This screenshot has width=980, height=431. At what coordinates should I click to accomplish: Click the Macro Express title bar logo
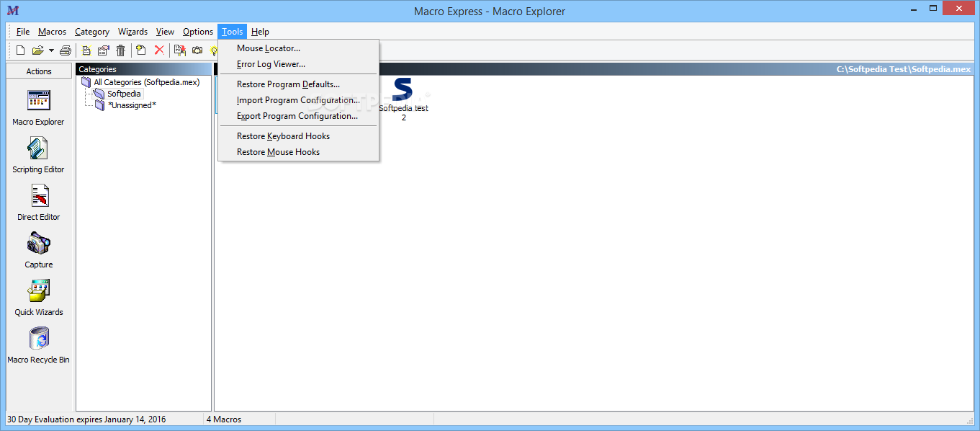[12, 10]
